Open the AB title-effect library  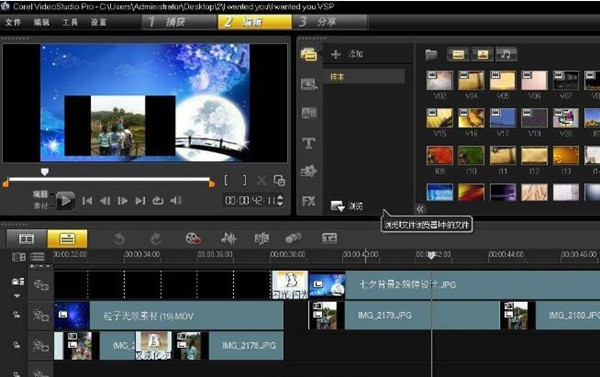click(x=309, y=113)
